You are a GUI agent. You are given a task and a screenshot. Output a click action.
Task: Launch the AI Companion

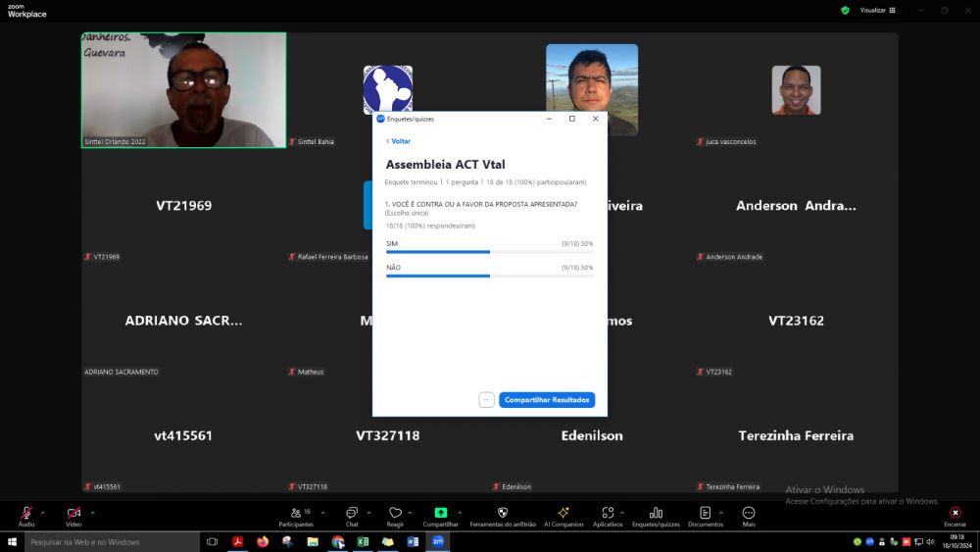[x=563, y=513]
